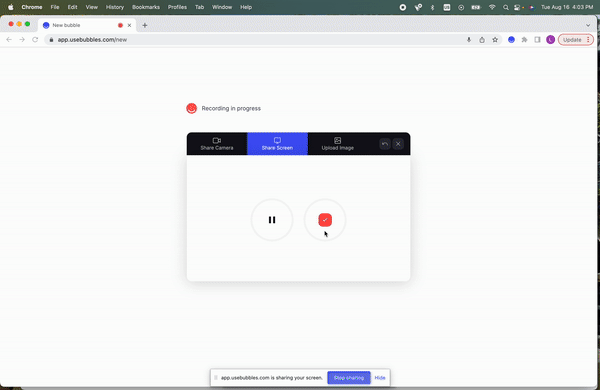Switch to Share Camera tab
Screen dimensions: 600x390
(217, 144)
